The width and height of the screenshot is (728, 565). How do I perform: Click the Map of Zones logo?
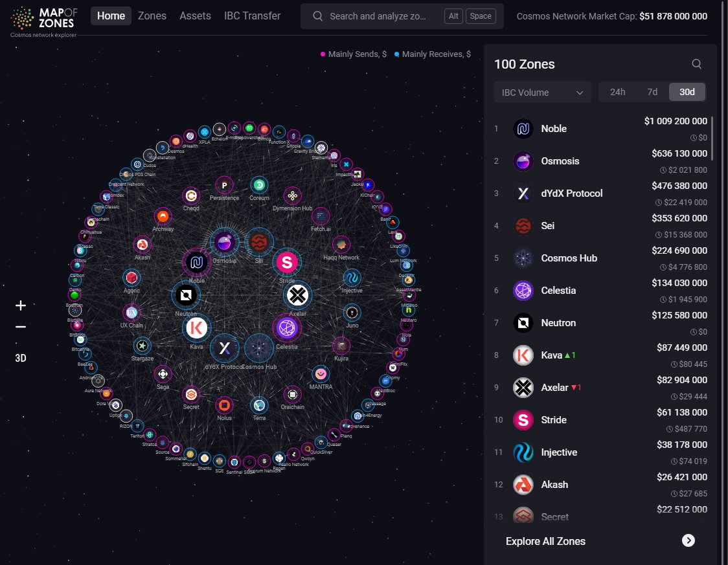[x=43, y=21]
